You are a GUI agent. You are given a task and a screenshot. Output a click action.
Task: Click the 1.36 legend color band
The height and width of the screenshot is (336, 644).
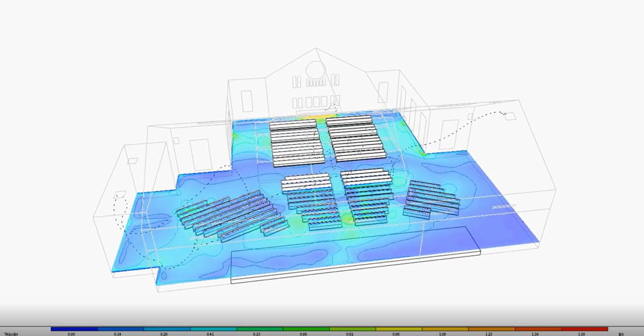pyautogui.click(x=538, y=329)
